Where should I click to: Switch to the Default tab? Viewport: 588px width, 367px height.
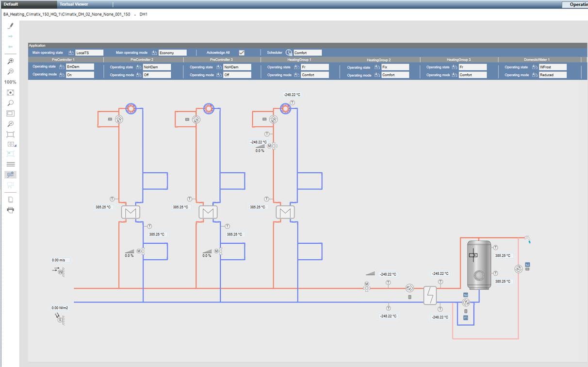coord(12,4)
